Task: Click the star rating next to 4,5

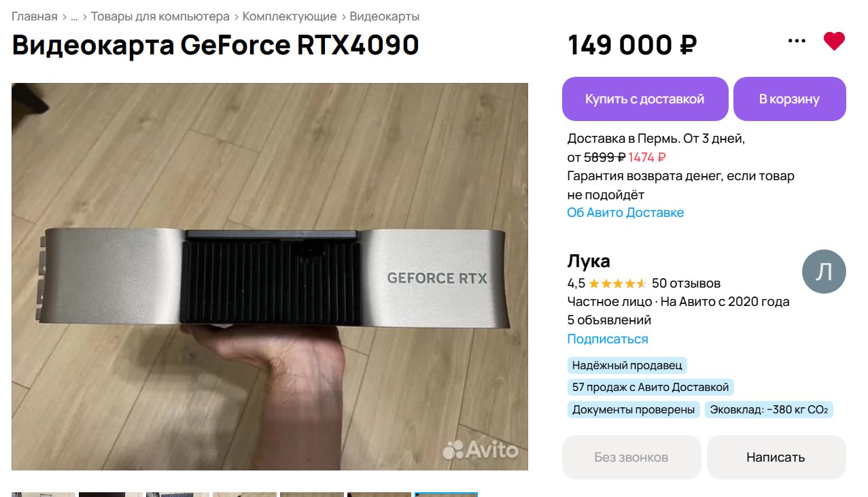Action: pos(617,284)
